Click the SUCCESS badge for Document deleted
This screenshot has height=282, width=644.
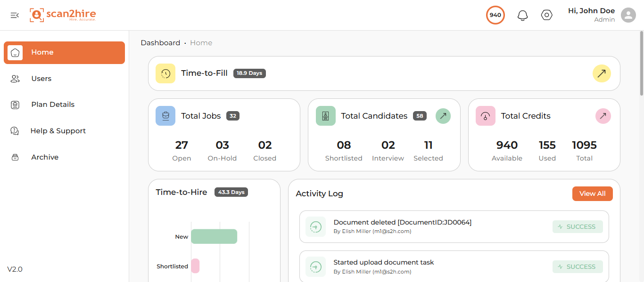click(578, 226)
